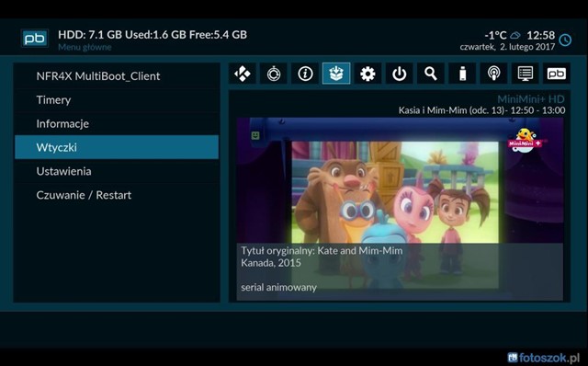Click the clock icon beside 12:58

tap(565, 40)
